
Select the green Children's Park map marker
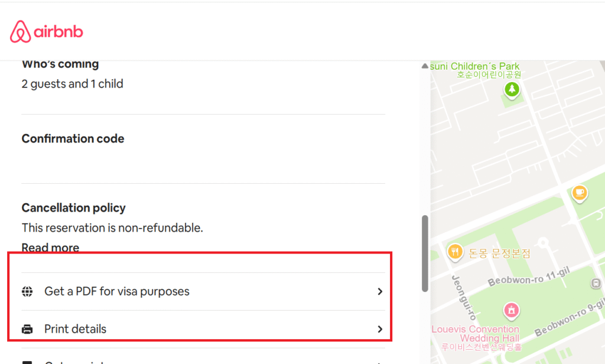[512, 89]
